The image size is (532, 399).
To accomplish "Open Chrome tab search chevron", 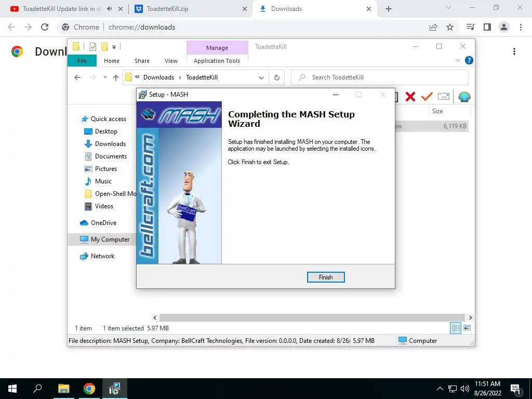I will pos(448,7).
